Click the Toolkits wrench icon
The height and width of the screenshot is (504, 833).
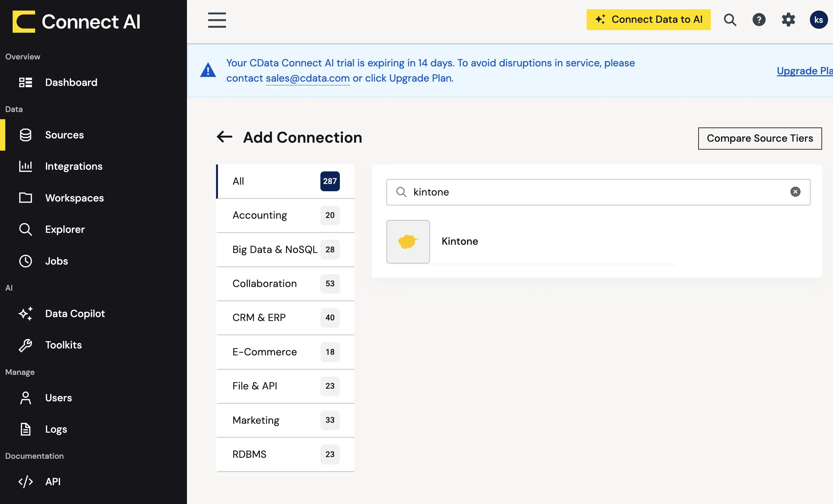pos(25,345)
